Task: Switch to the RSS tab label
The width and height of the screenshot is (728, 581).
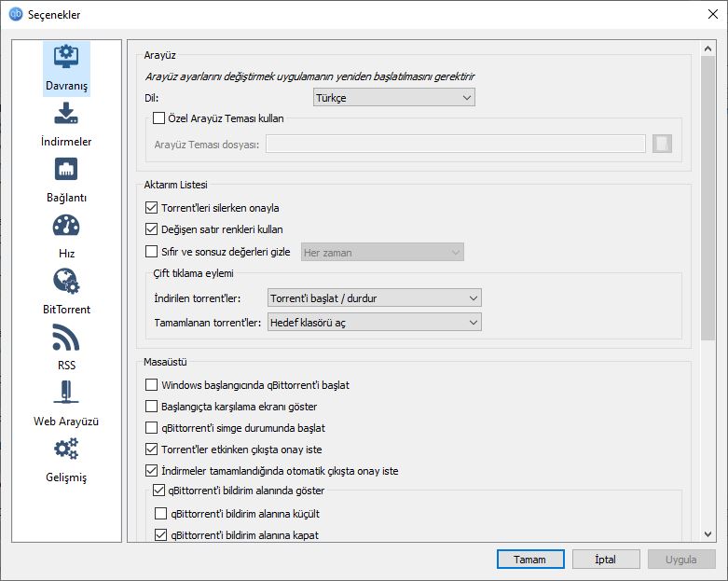Action: point(66,365)
